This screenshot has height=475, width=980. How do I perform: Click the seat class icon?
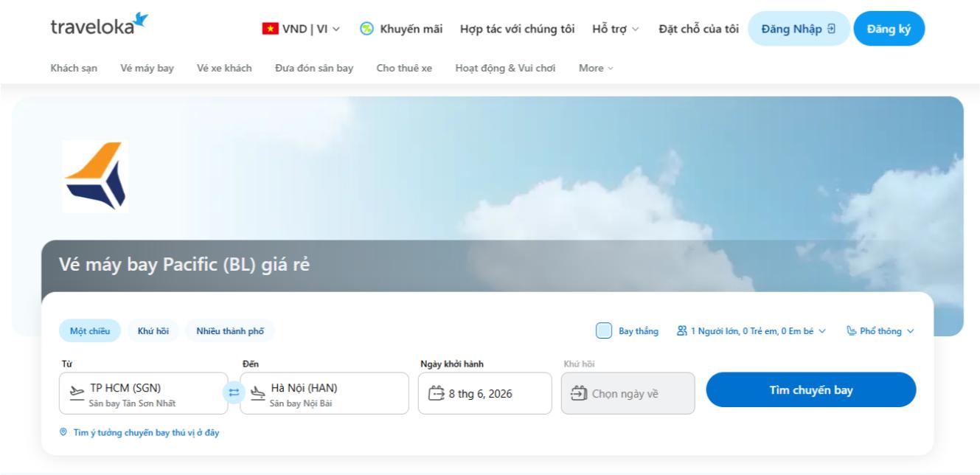pos(852,331)
